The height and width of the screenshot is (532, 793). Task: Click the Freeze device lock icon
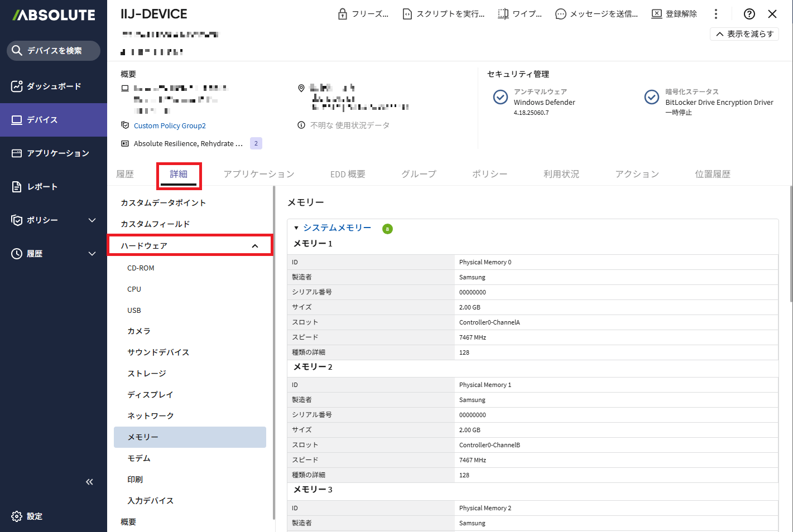(x=343, y=14)
